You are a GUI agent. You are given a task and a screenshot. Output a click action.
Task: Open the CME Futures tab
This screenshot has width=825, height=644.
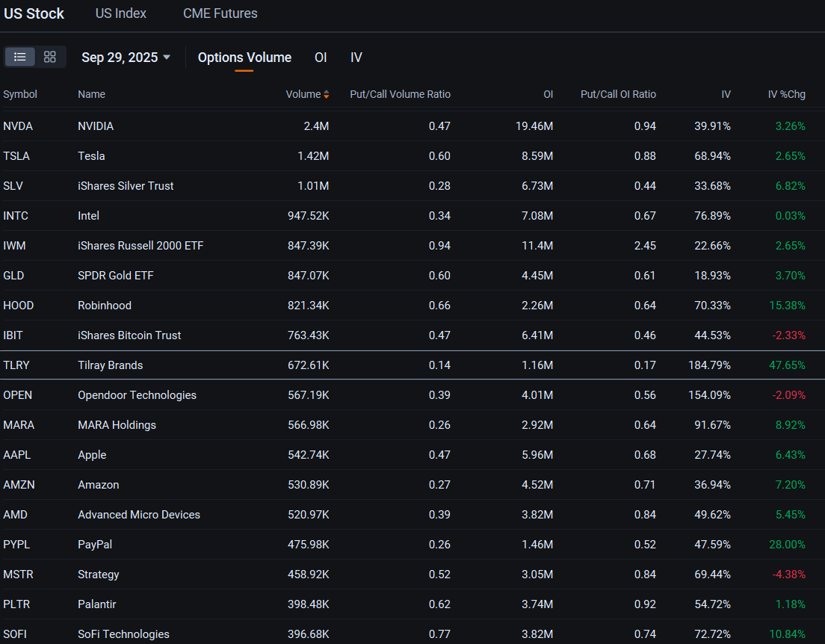coord(220,13)
